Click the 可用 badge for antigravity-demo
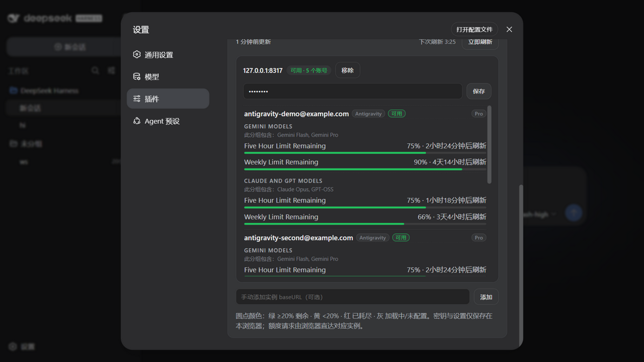The image size is (644, 362). (x=396, y=114)
